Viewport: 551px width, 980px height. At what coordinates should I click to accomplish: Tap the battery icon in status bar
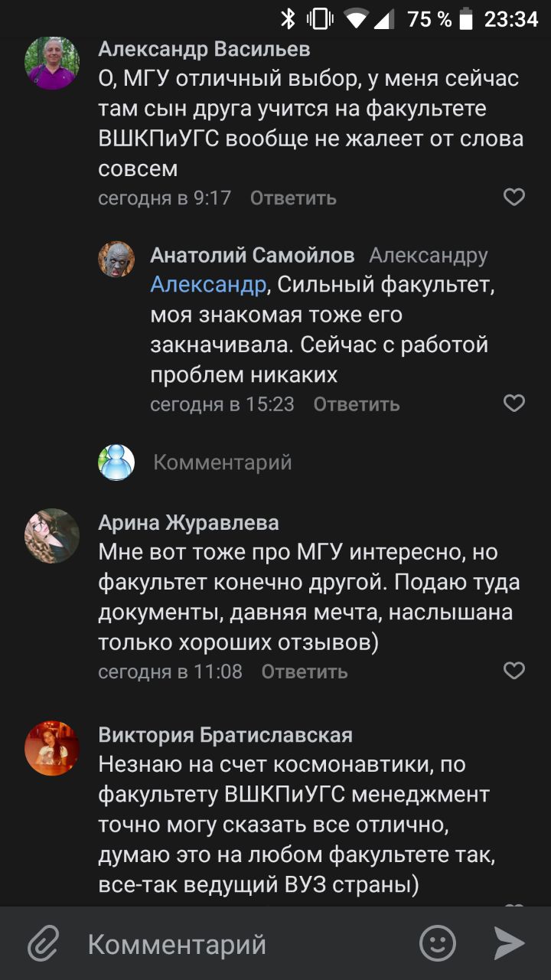pyautogui.click(x=467, y=18)
